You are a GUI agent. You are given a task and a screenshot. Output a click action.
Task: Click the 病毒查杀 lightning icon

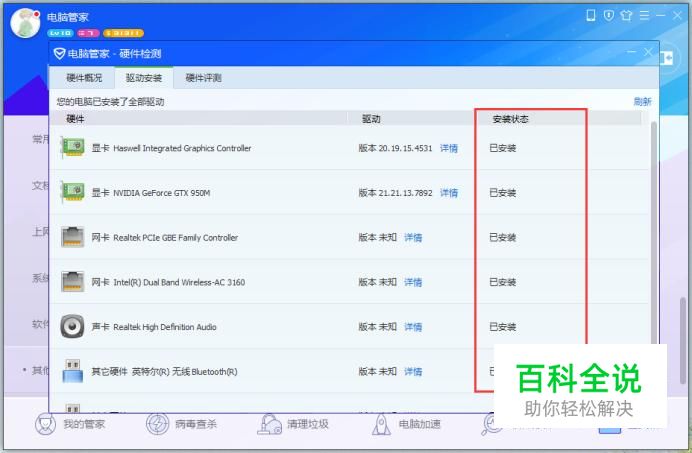click(x=158, y=424)
